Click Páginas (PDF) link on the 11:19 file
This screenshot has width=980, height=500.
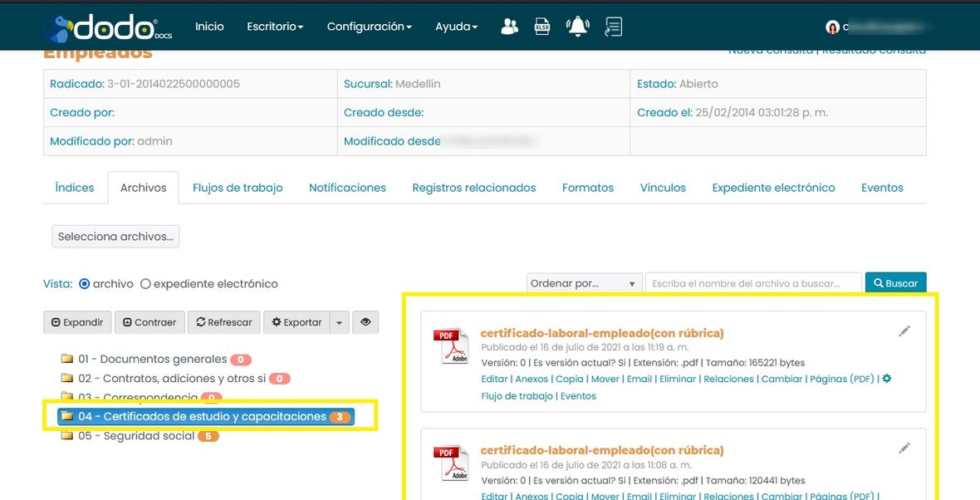pyautogui.click(x=842, y=379)
